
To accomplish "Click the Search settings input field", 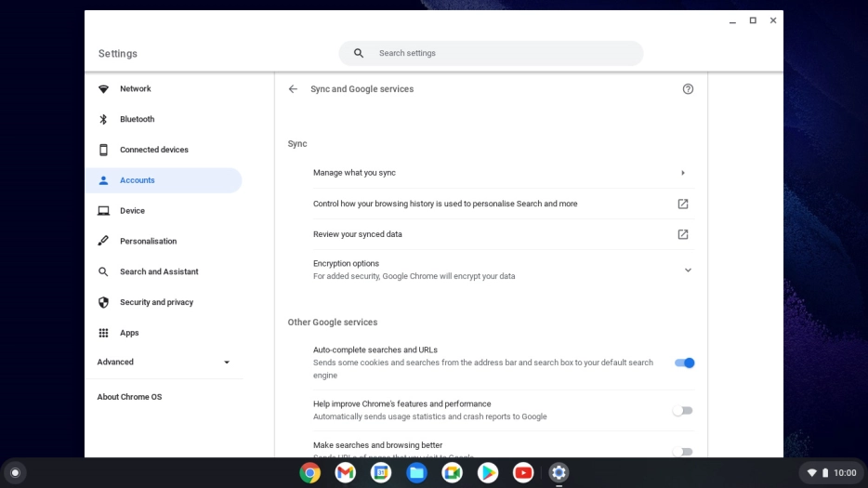I will point(491,53).
